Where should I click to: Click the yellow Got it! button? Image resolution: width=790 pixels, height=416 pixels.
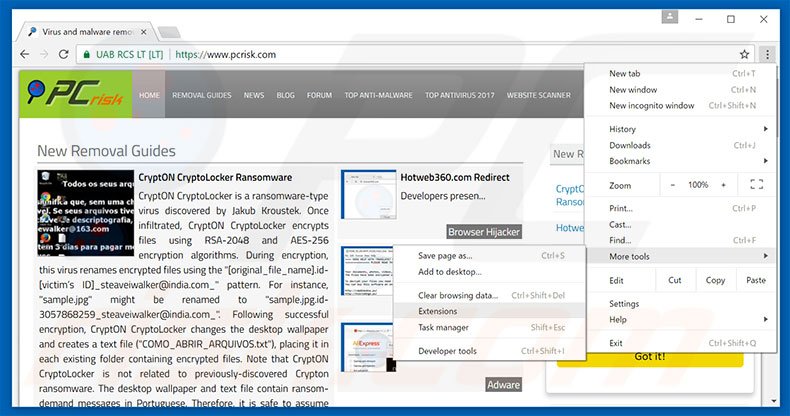click(x=650, y=357)
